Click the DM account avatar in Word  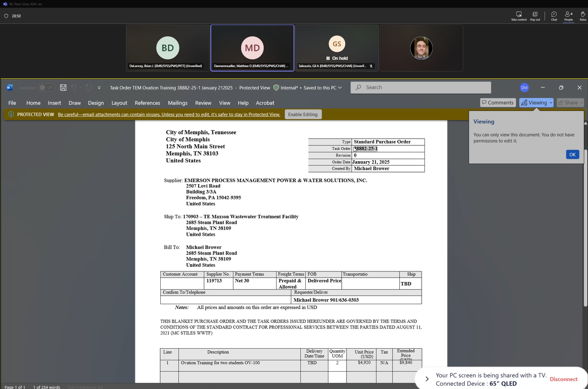point(524,88)
